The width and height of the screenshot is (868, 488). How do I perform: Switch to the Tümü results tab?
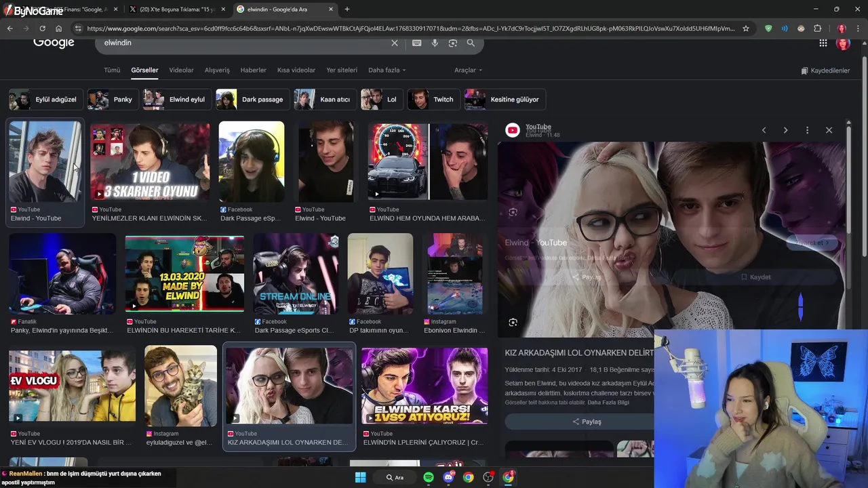tap(112, 70)
